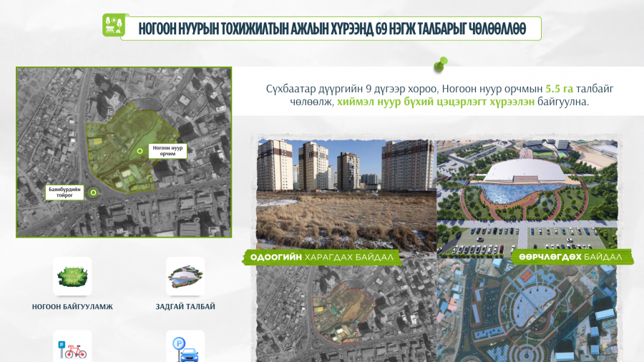Click the Баянбүрдийн тойрог circle marker on map
This screenshot has height=362, width=644.
(93, 192)
